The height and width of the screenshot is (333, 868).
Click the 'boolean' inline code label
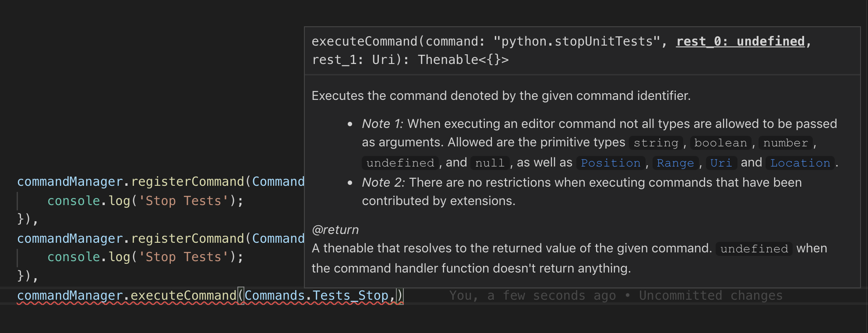click(x=720, y=143)
